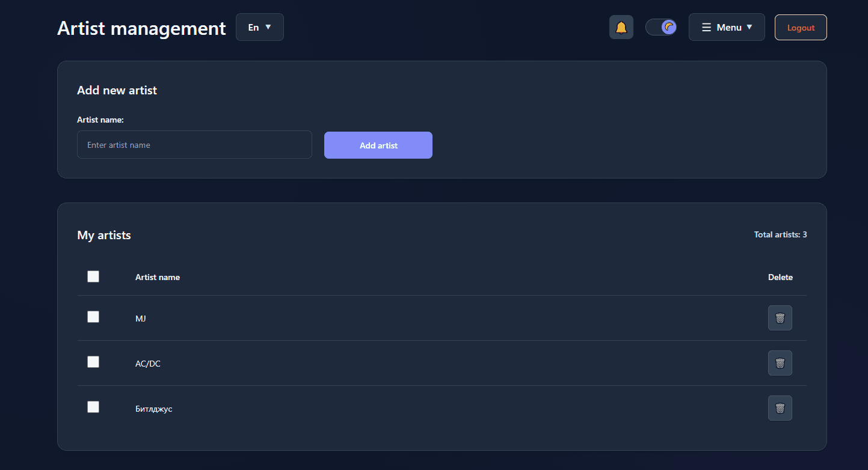Delete the MJ artist via trash icon

[780, 318]
